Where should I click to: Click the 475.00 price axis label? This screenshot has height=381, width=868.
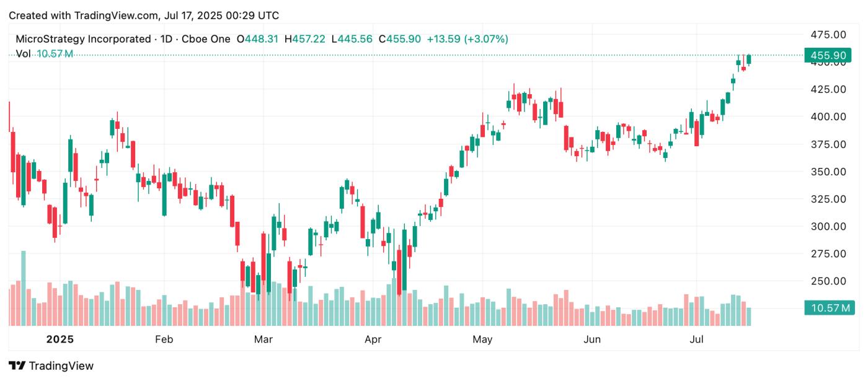(x=827, y=34)
